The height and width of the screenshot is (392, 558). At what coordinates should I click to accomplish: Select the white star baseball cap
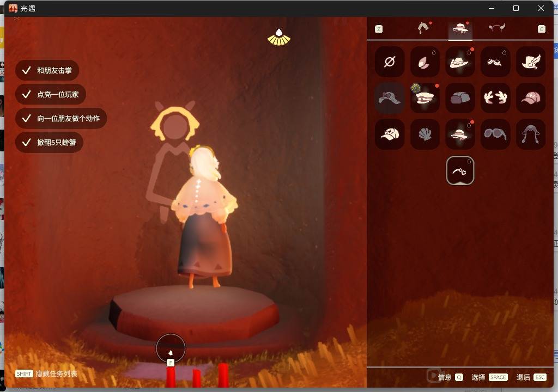tap(390, 134)
